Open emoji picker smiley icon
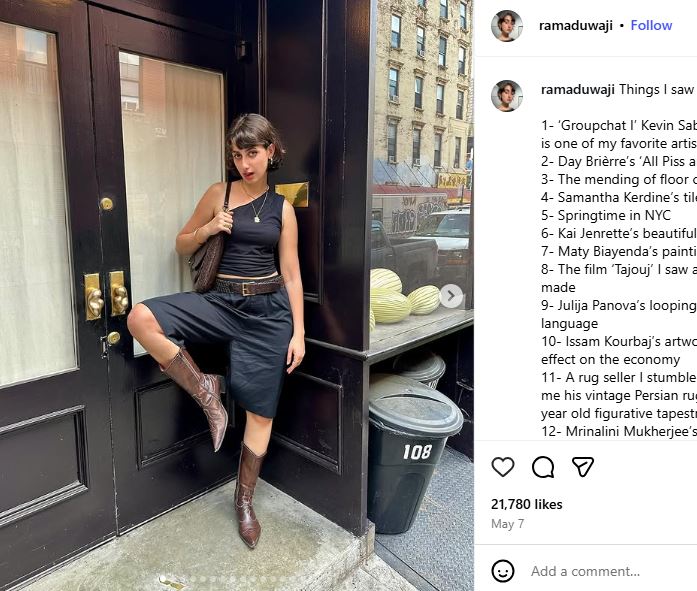 tap(503, 571)
